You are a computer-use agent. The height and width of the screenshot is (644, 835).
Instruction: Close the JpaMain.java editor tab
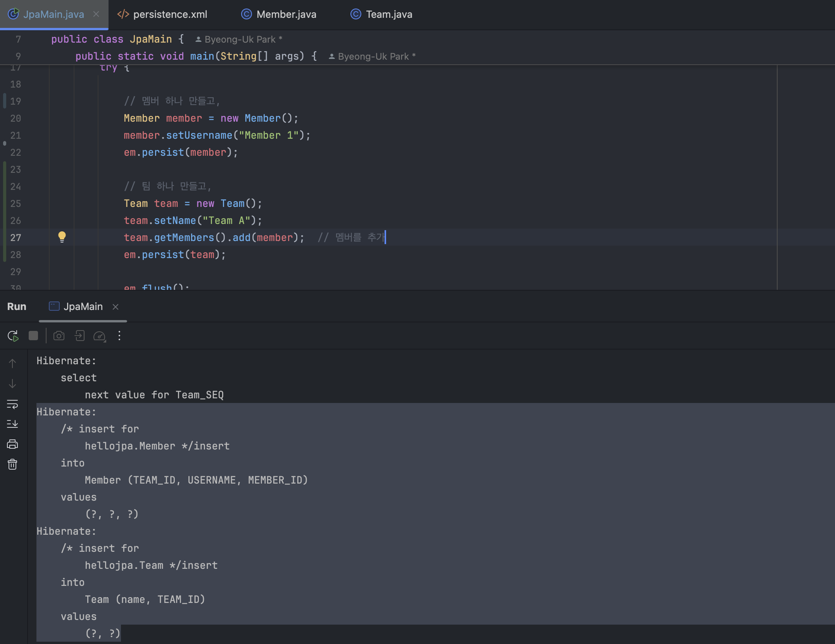[x=96, y=14]
